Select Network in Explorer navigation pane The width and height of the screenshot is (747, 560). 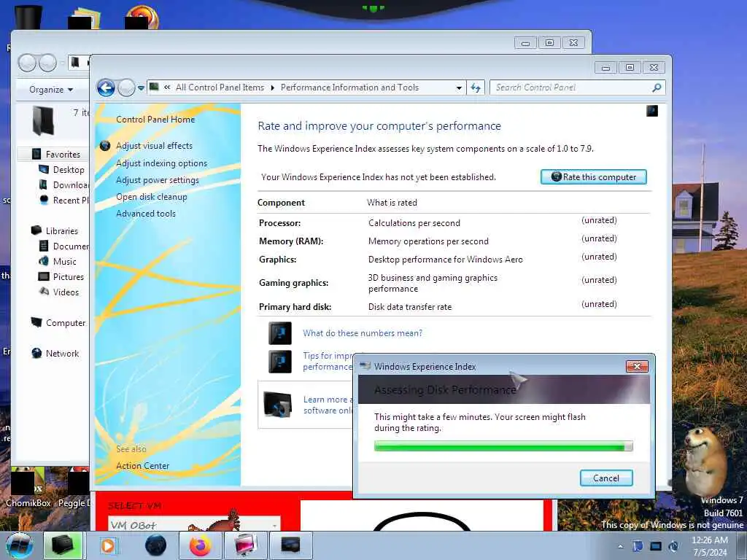pyautogui.click(x=63, y=354)
